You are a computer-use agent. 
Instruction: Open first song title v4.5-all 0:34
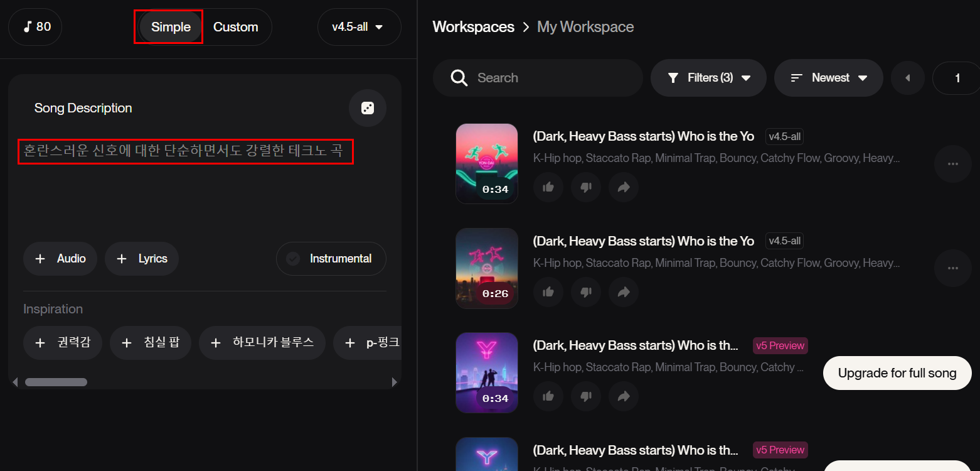pyautogui.click(x=643, y=136)
